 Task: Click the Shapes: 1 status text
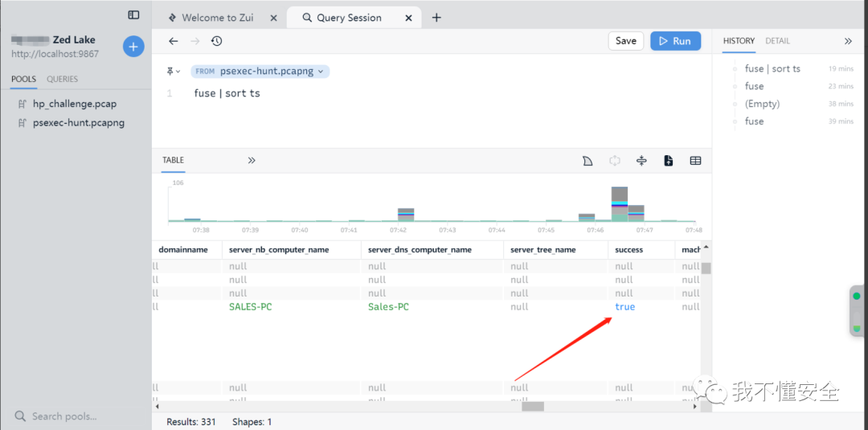click(252, 422)
